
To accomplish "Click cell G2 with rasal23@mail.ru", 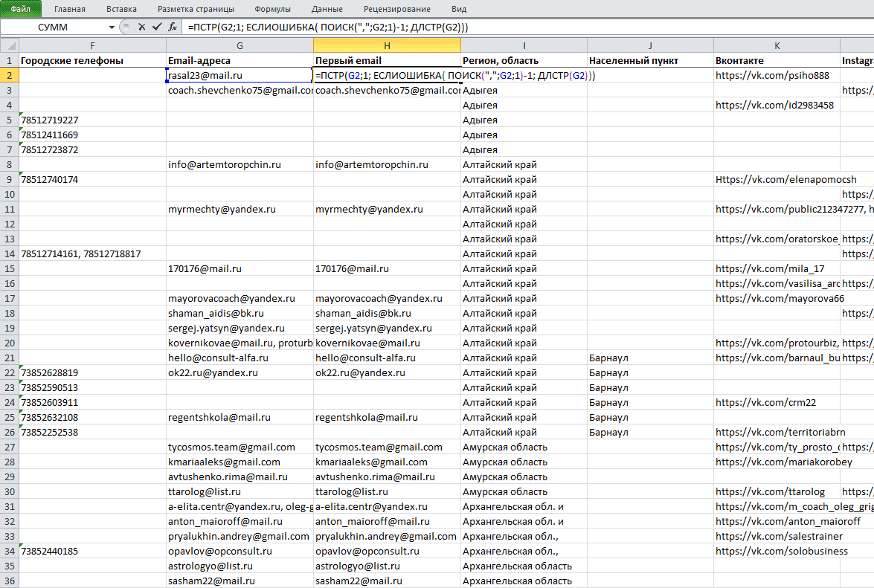I will pos(240,75).
